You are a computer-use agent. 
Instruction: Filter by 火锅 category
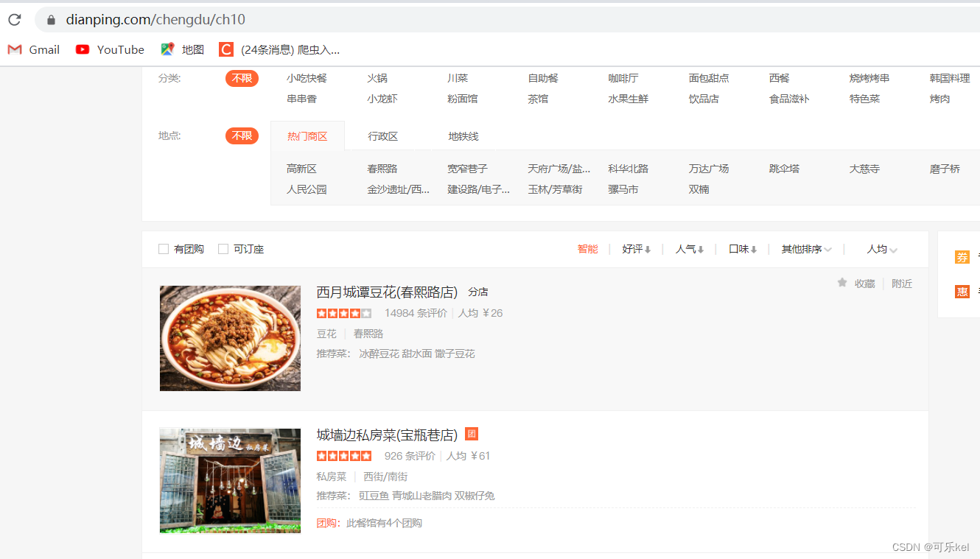[x=377, y=78]
